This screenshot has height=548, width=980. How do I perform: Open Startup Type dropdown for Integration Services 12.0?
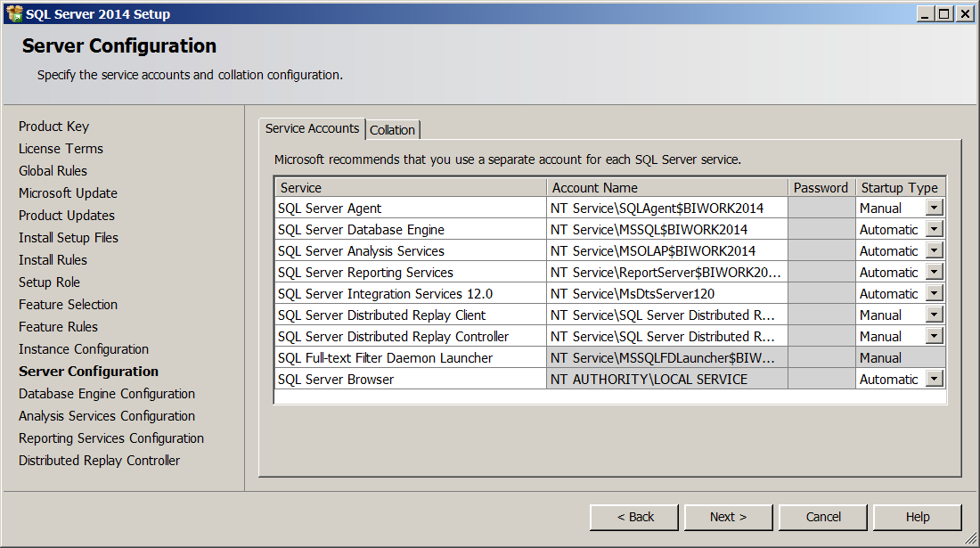click(x=934, y=294)
